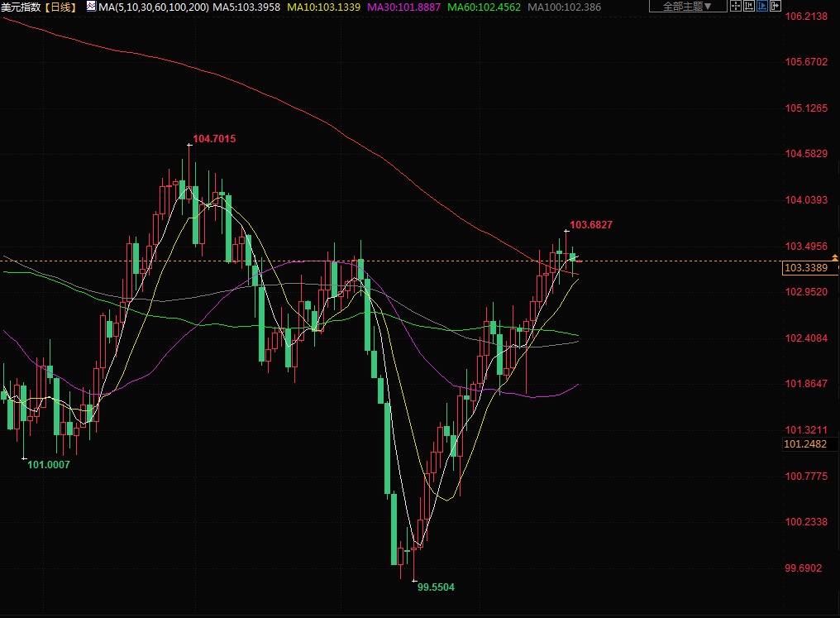Click the 104.5829 axis price label

[806, 153]
